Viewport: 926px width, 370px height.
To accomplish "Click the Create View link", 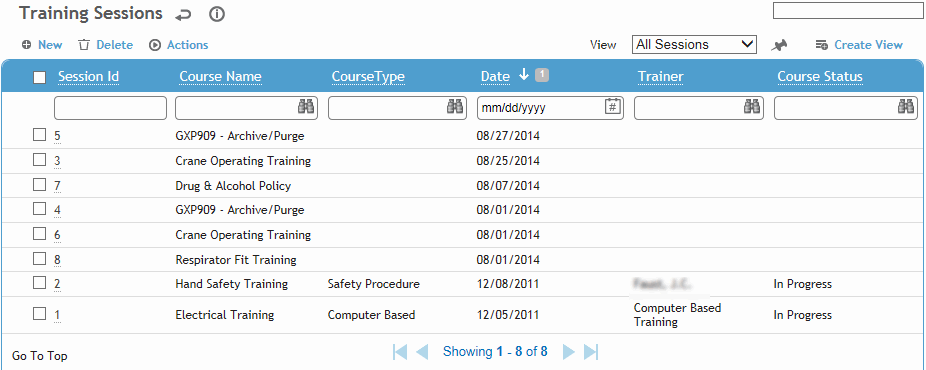I will click(868, 45).
